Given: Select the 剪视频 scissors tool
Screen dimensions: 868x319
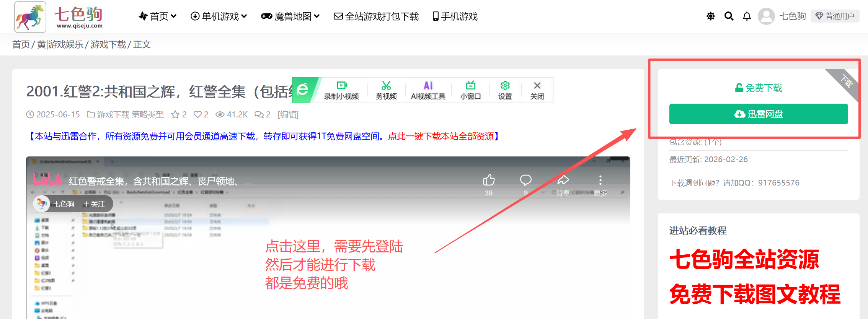Looking at the screenshot, I should coord(386,90).
